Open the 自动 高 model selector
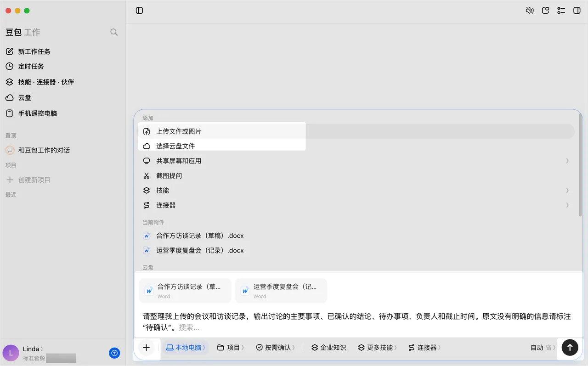Viewport: 588px width, 366px height. (543, 348)
